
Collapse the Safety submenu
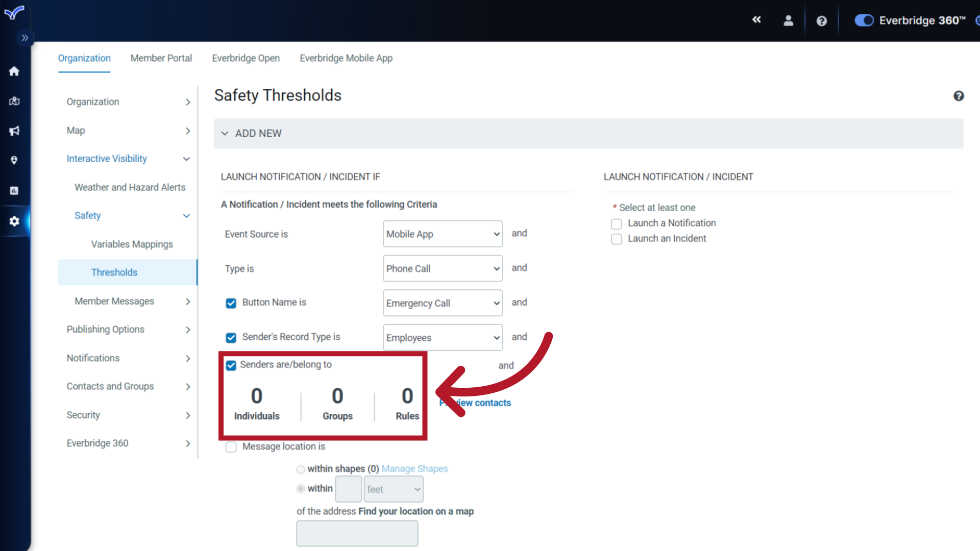click(132, 215)
